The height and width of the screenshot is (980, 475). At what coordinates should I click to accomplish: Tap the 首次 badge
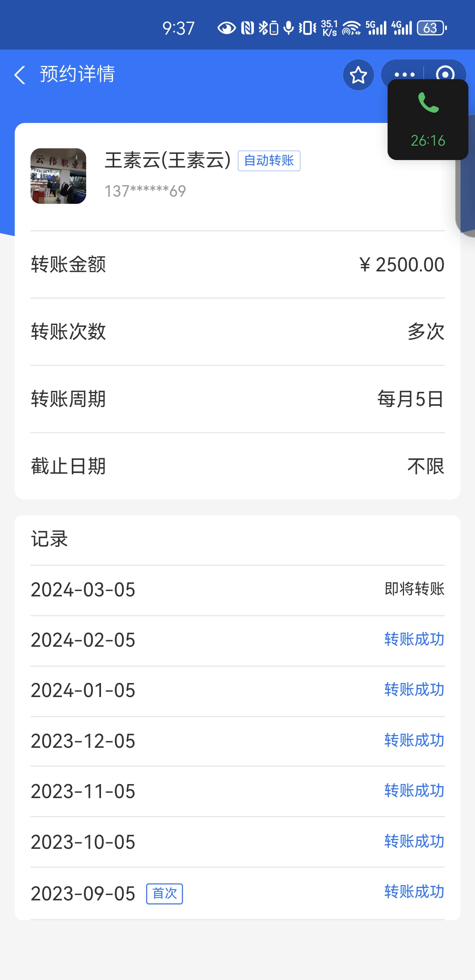tap(165, 894)
